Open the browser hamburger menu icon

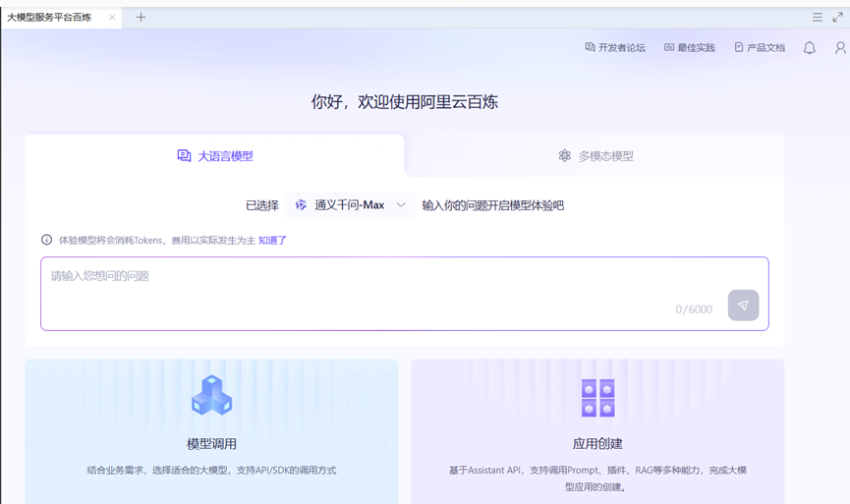tap(818, 18)
